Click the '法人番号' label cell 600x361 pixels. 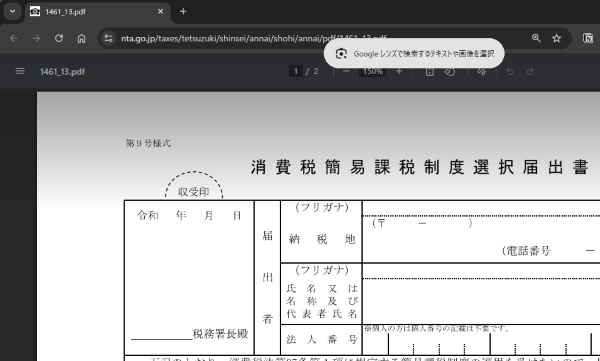(x=321, y=339)
